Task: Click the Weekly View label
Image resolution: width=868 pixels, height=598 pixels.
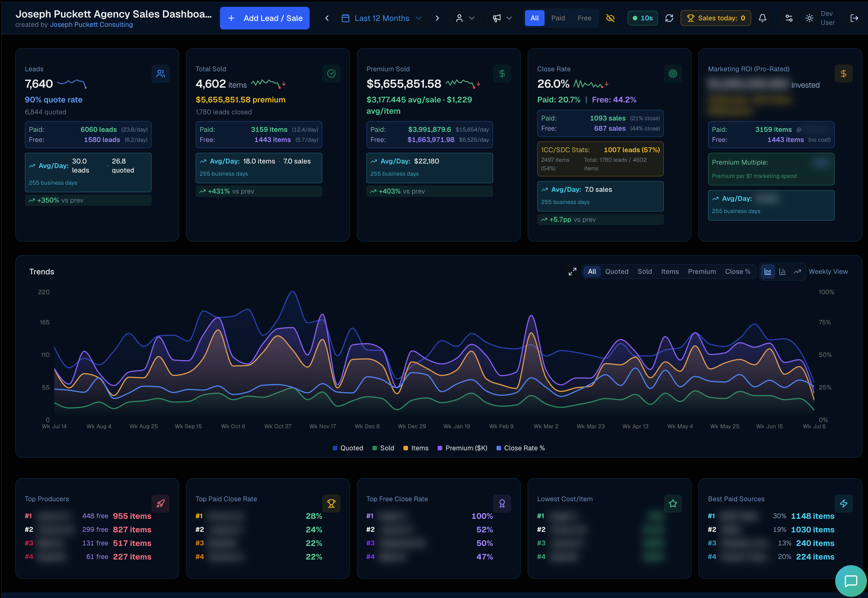Action: coord(828,272)
